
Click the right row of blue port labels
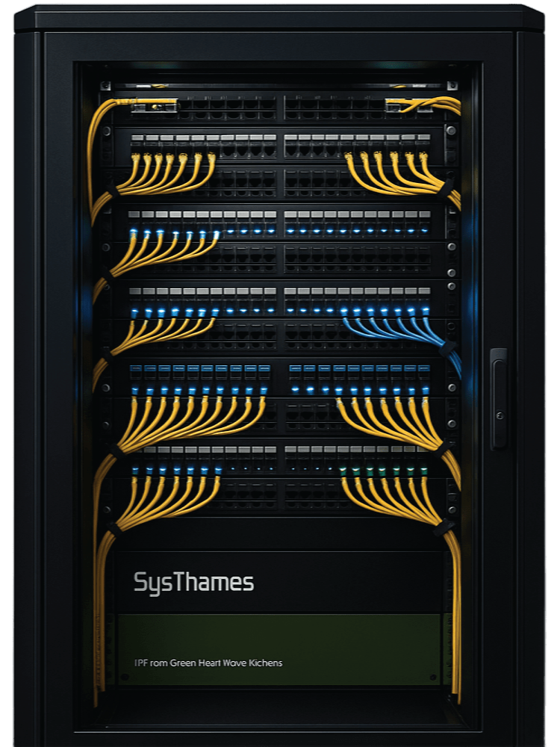360,368
